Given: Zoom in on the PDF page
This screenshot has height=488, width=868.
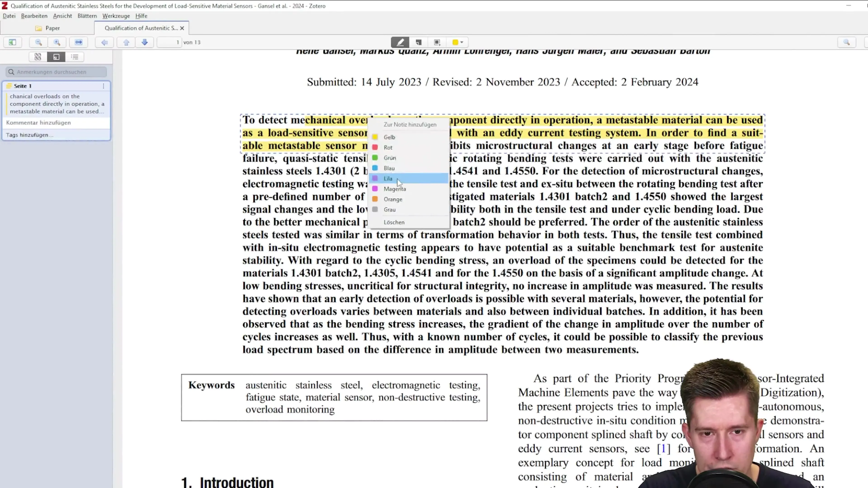Looking at the screenshot, I should 57,42.
